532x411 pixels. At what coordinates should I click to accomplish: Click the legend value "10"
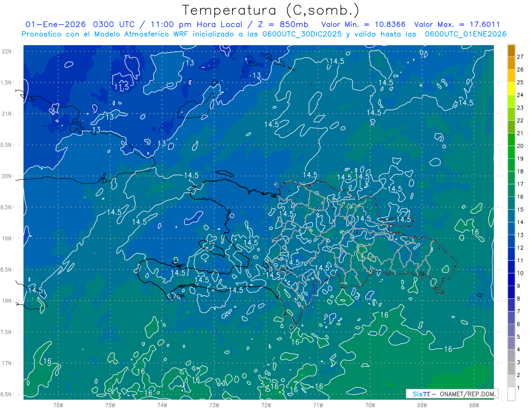520,274
